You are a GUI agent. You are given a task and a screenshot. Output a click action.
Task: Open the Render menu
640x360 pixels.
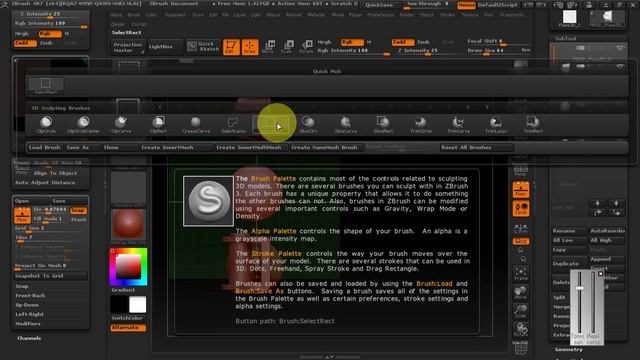click(x=407, y=15)
